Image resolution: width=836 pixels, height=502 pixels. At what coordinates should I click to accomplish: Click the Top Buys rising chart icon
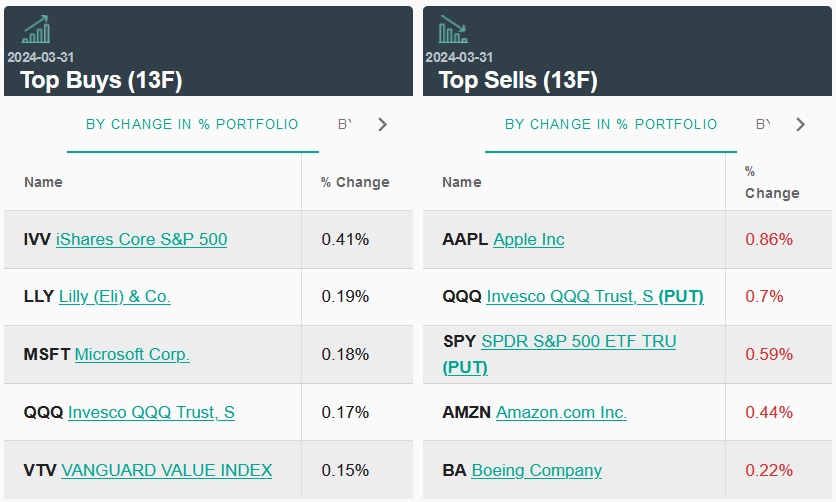tap(36, 30)
